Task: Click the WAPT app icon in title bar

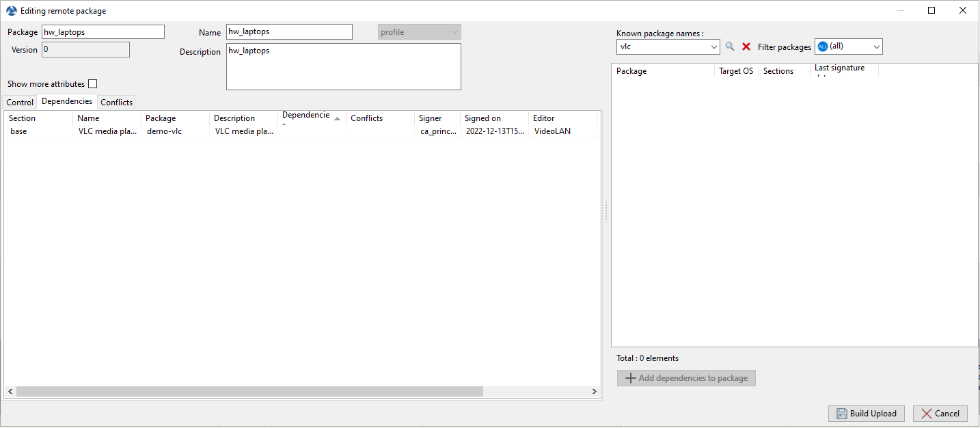Action: (x=11, y=11)
